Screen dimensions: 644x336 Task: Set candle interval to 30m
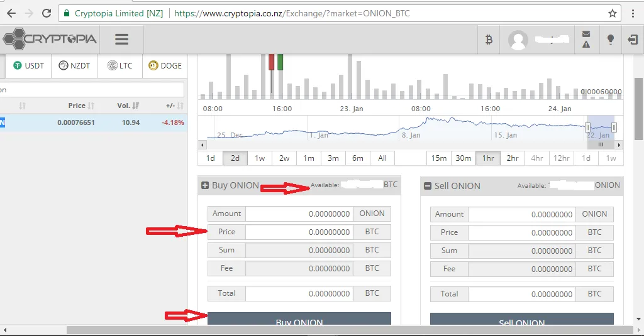click(x=464, y=158)
